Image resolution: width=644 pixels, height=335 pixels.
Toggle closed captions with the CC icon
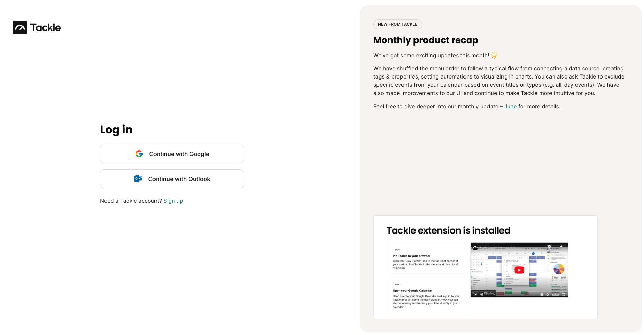click(542, 294)
